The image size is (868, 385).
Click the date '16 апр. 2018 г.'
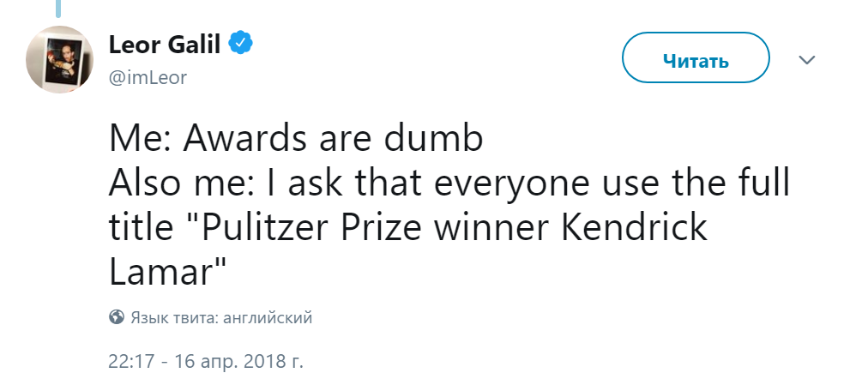(x=239, y=361)
